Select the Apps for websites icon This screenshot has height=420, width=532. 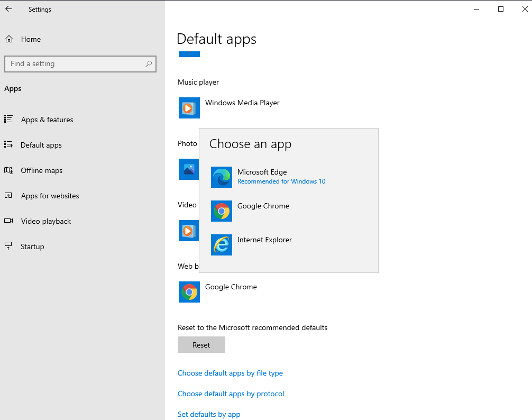(x=8, y=195)
